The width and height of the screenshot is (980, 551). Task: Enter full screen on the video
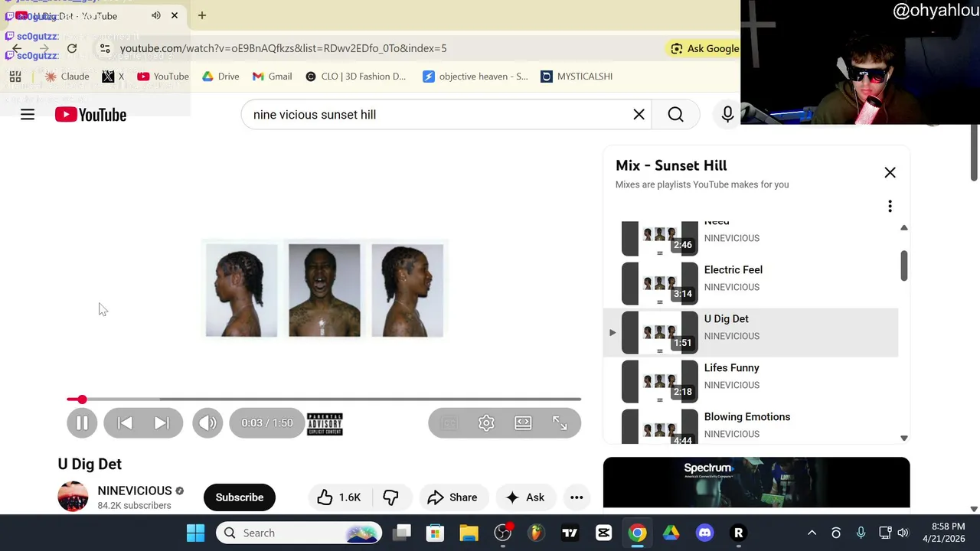pyautogui.click(x=560, y=422)
